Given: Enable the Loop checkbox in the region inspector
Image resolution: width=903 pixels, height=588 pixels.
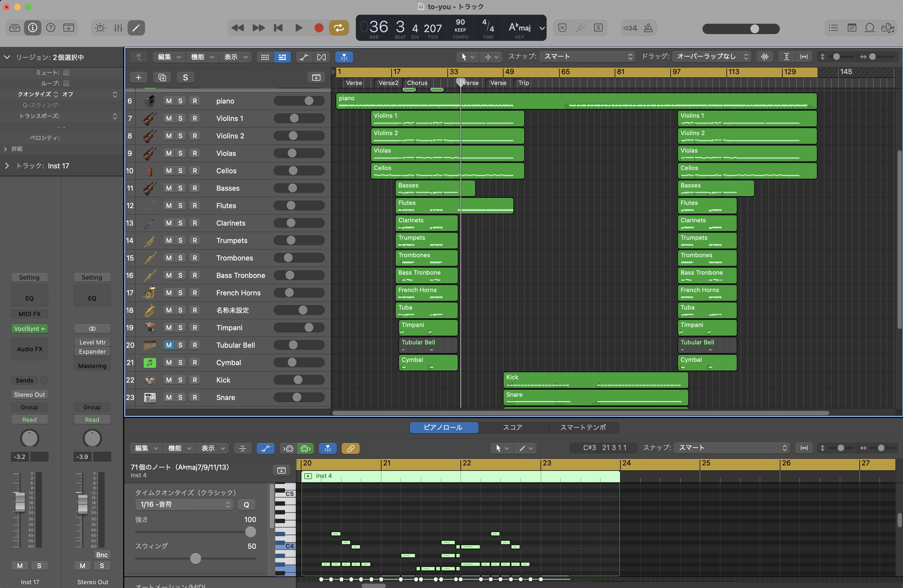Looking at the screenshot, I should click(x=66, y=83).
